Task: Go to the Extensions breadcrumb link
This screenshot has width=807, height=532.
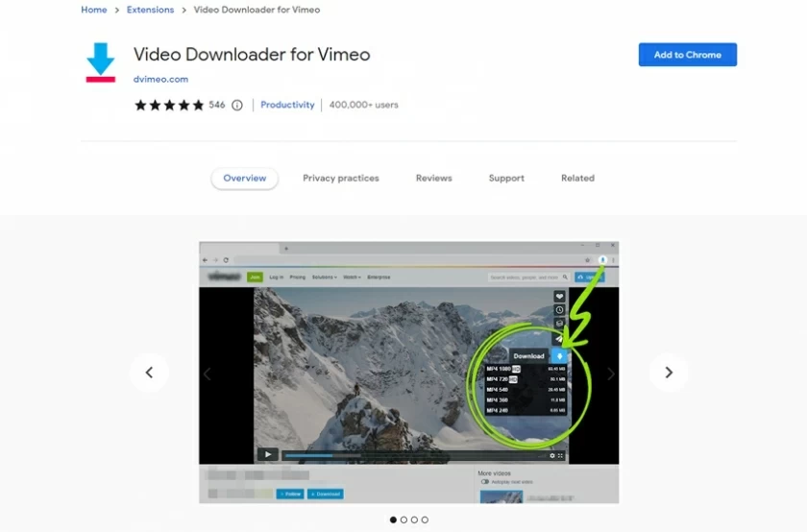Action: point(150,10)
